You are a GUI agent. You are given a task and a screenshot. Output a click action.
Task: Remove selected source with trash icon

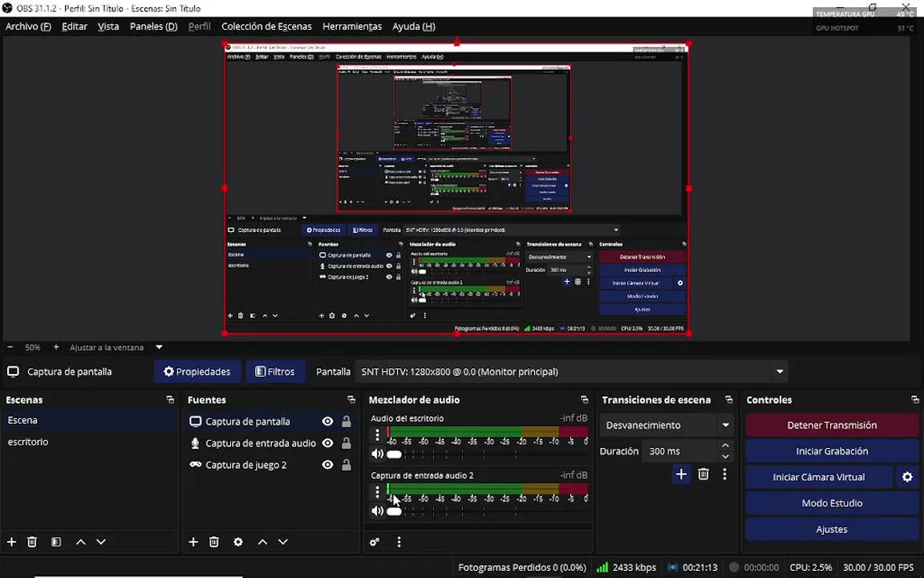tap(214, 541)
